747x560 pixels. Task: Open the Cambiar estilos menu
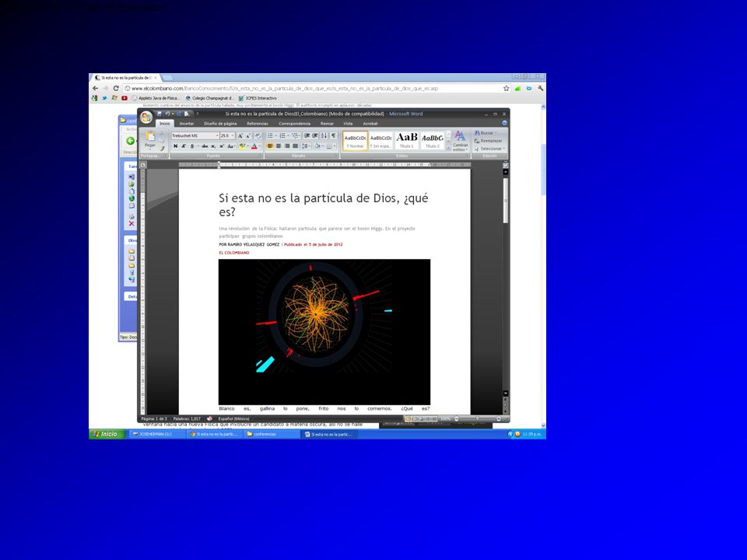click(460, 141)
